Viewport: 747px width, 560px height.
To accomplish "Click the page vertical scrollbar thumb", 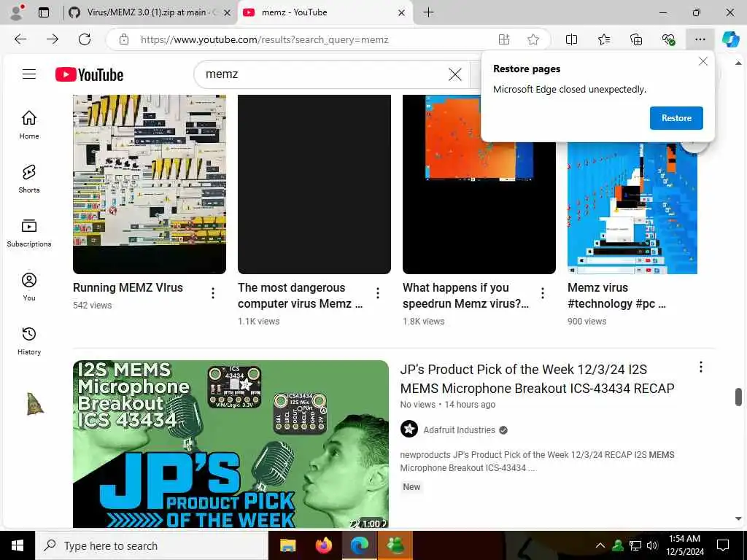I will (x=738, y=397).
